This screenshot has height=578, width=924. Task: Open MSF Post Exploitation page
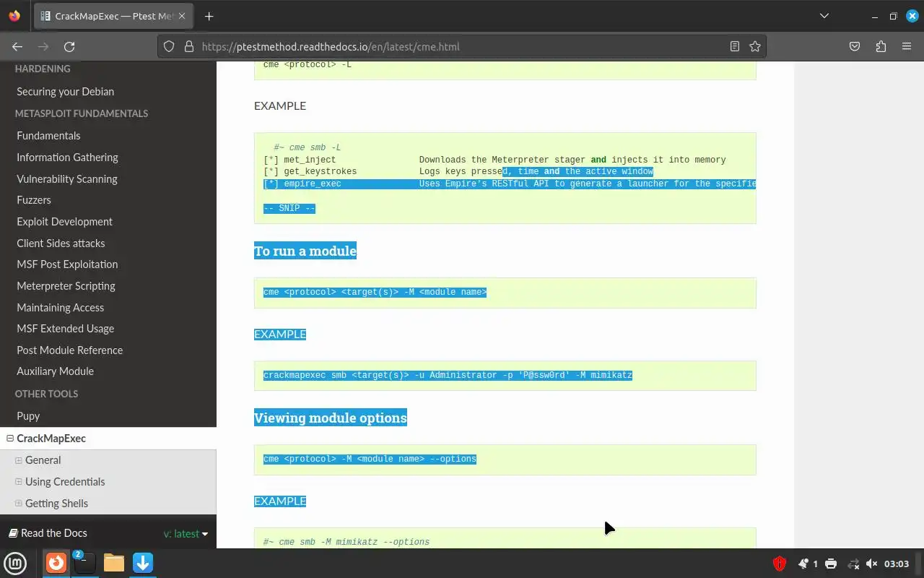coord(67,264)
